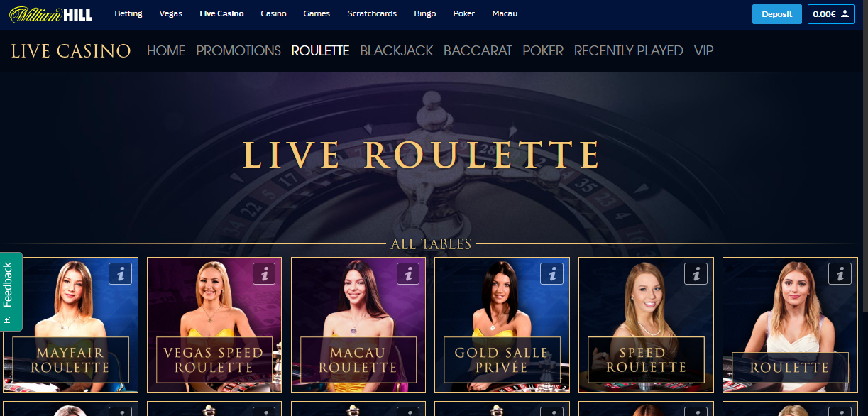Image resolution: width=868 pixels, height=416 pixels.
Task: Go to Macau in top menu
Action: pos(505,14)
